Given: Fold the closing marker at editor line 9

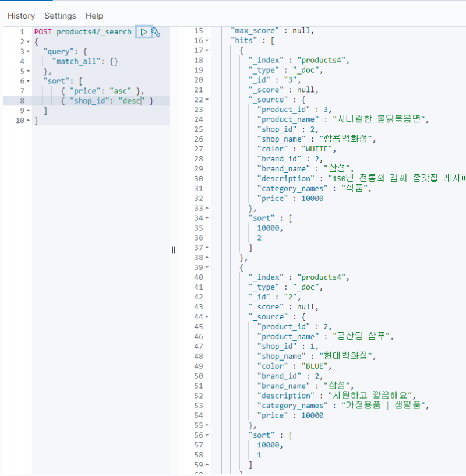Looking at the screenshot, I should coord(28,111).
